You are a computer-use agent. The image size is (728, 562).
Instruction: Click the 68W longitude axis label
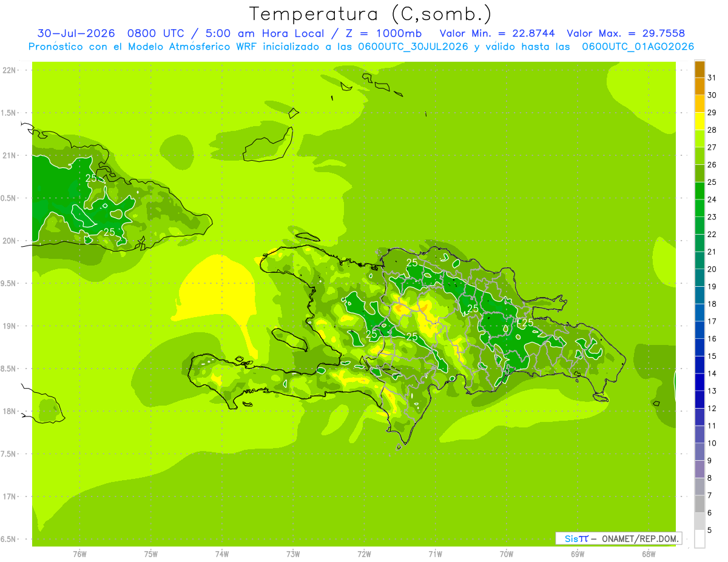pyautogui.click(x=649, y=554)
